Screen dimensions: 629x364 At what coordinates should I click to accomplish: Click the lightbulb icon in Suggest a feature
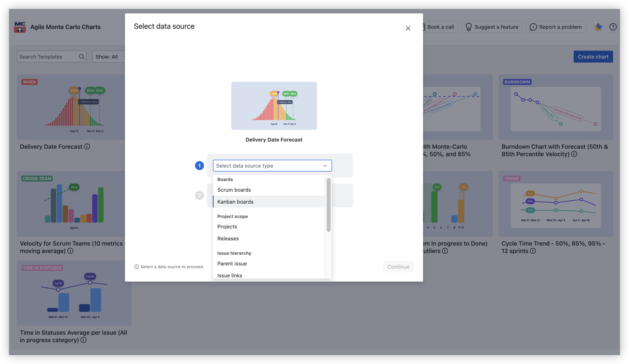point(469,27)
